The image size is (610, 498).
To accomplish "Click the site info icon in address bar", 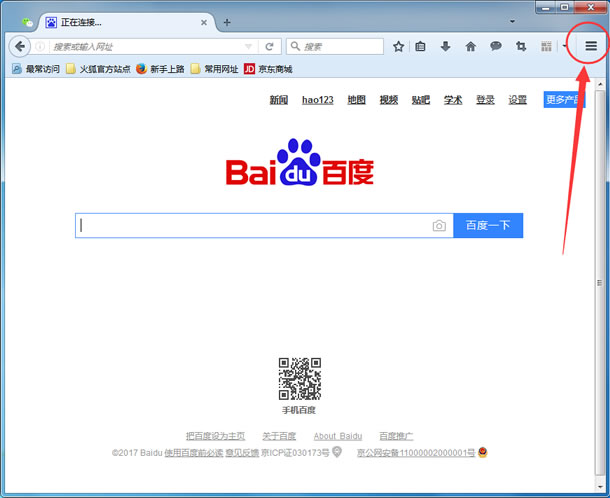I will tap(40, 47).
